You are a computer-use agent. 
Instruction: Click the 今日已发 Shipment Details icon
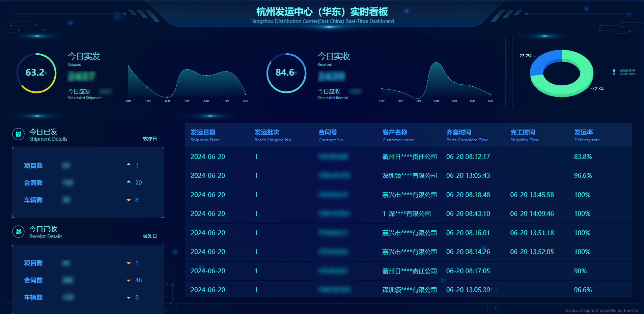tap(18, 134)
